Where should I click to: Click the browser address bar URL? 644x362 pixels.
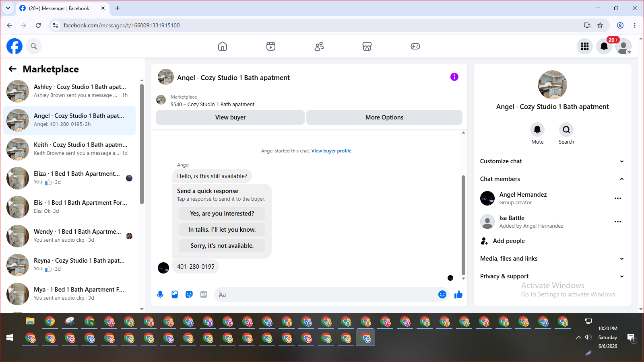122,25
